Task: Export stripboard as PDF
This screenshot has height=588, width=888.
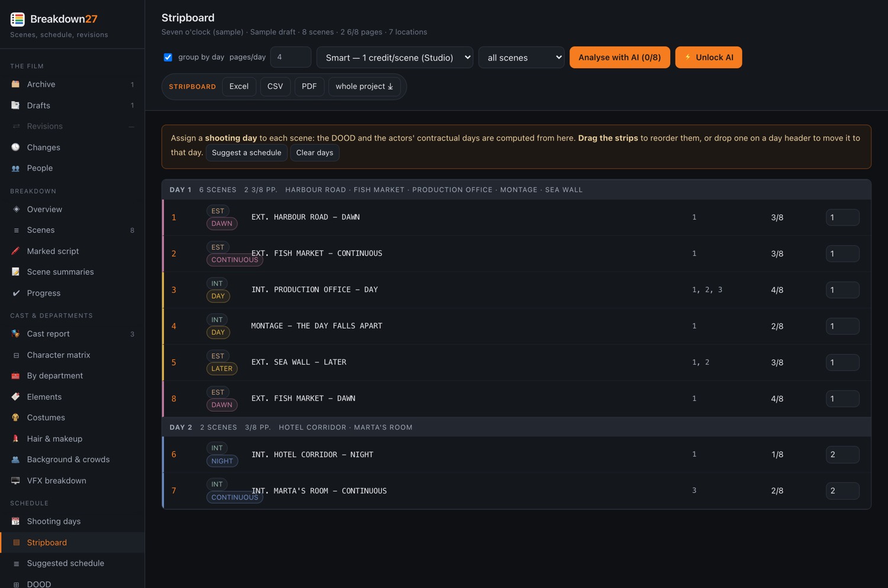Action: 309,86
